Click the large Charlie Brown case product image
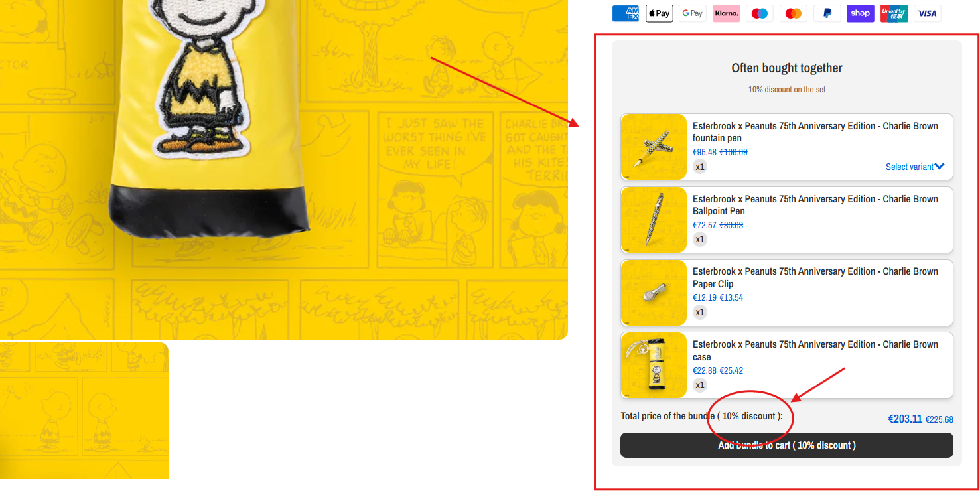 [x=283, y=170]
